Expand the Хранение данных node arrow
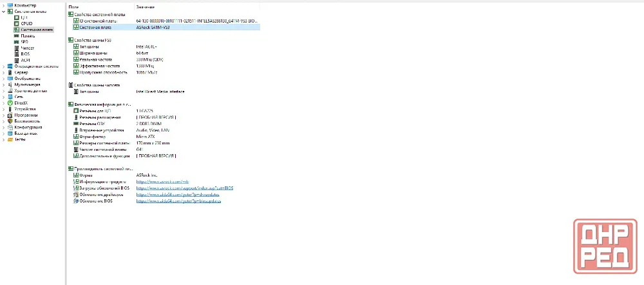Image resolution: width=644 pixels, height=285 pixels. coord(4,91)
